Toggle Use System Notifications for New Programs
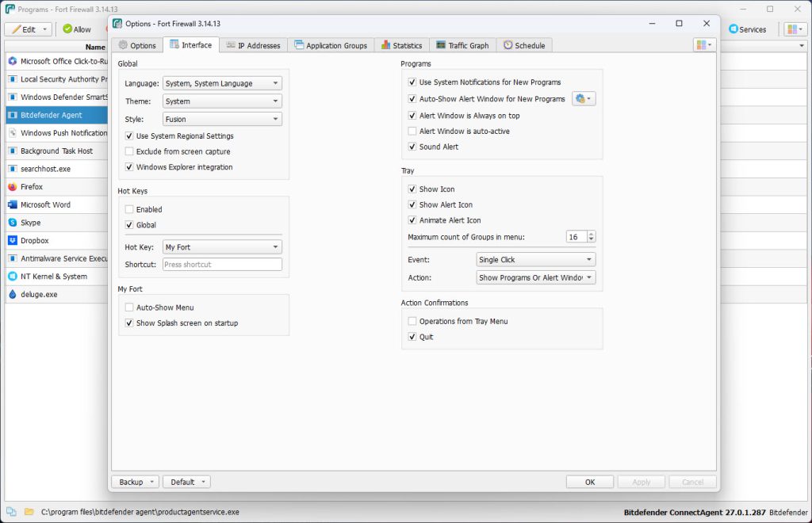812x523 pixels. (412, 82)
